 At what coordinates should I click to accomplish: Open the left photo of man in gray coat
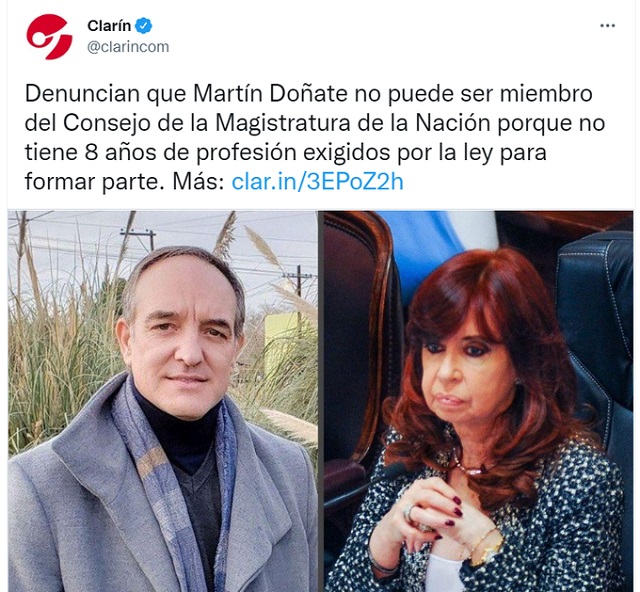point(163,401)
